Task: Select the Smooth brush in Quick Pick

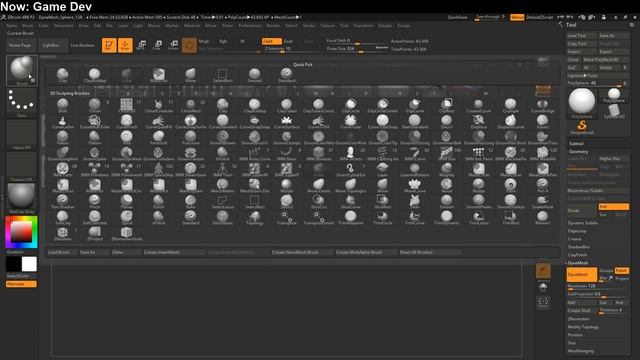Action: click(x=254, y=75)
